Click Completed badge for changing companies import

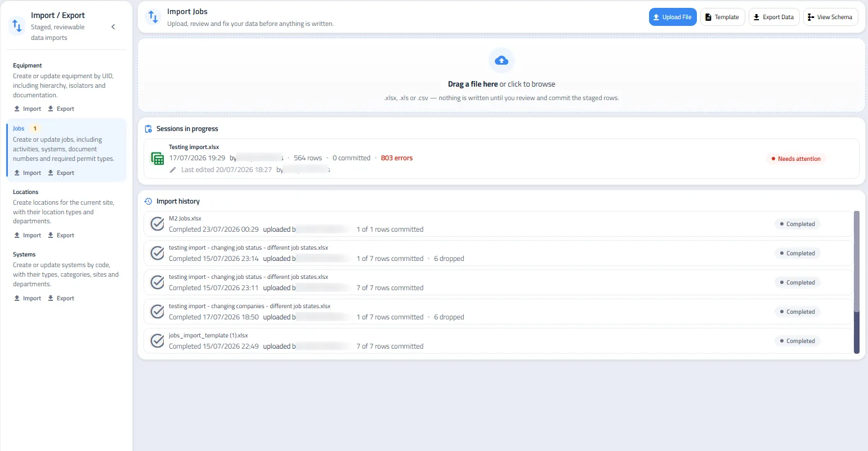(797, 312)
